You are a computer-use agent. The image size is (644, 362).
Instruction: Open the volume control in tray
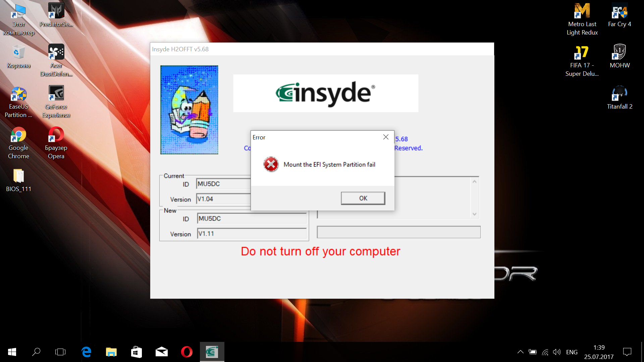click(x=557, y=352)
